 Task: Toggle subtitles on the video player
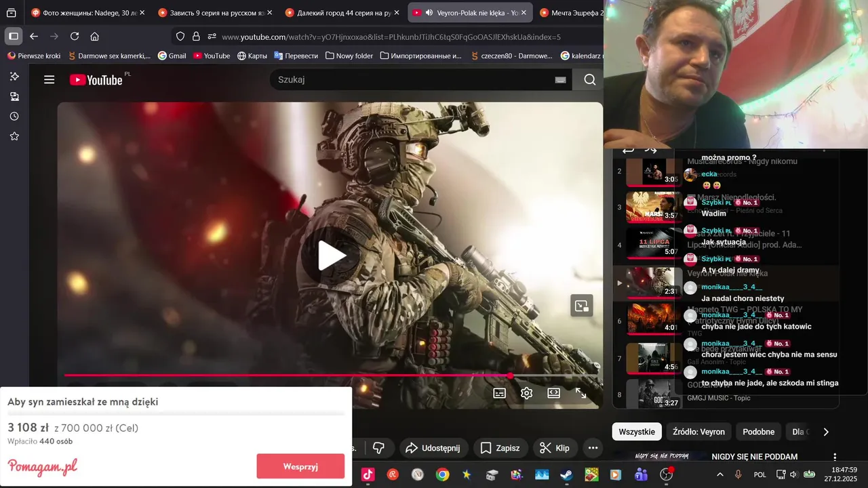coord(499,393)
